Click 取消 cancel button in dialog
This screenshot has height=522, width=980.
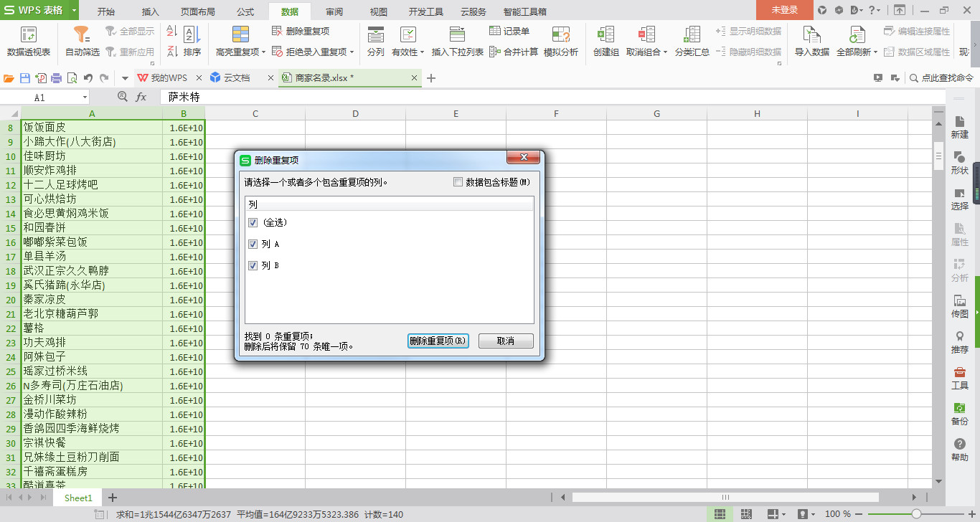click(506, 341)
